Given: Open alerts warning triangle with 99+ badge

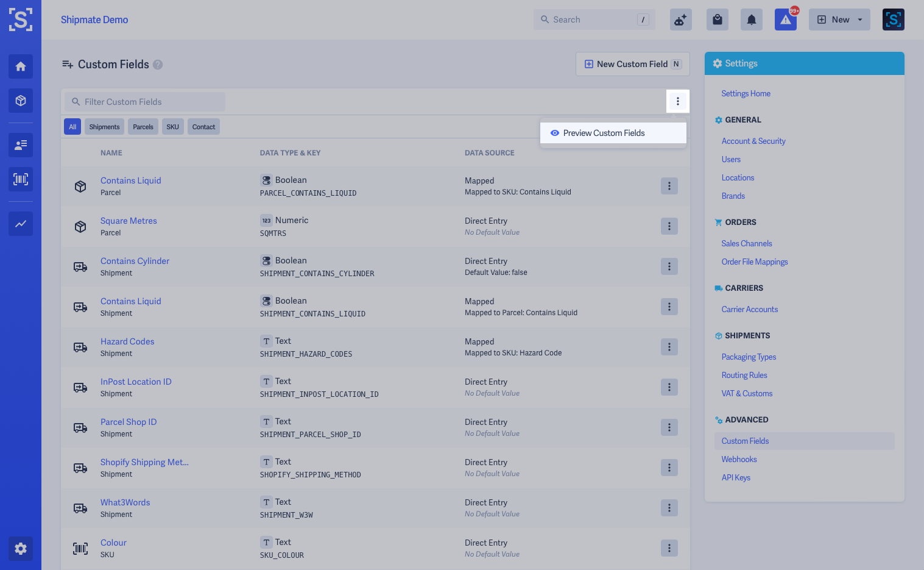Looking at the screenshot, I should (x=786, y=20).
